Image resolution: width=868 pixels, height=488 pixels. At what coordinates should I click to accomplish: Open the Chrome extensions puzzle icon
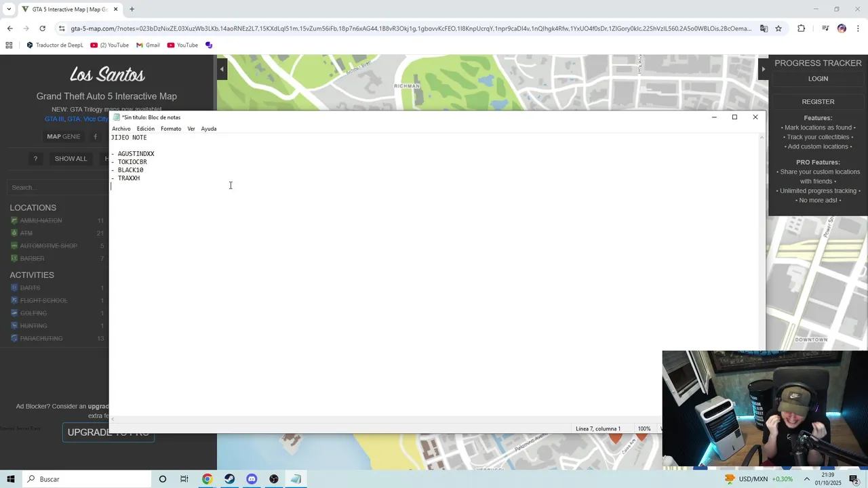coord(802,28)
